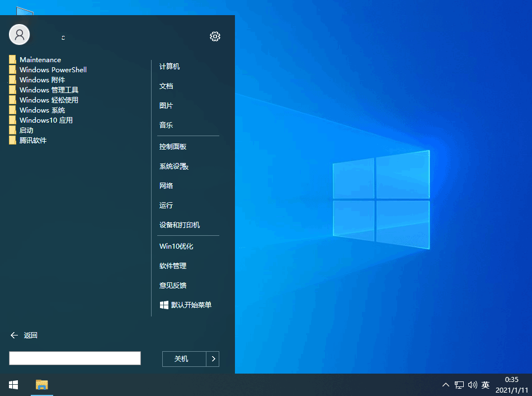
Task: Click the Windows Start button on taskbar
Action: click(13, 385)
